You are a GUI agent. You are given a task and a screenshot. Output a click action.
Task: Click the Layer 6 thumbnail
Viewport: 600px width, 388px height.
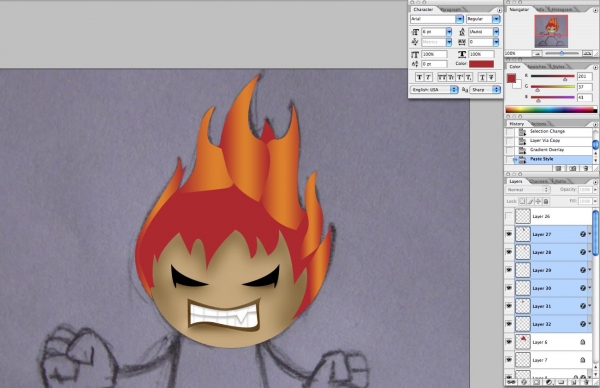point(523,342)
